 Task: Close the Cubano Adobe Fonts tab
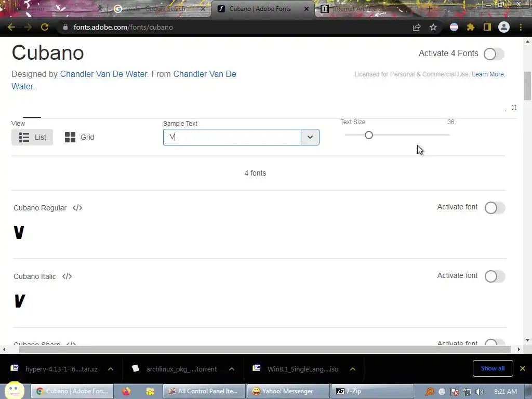click(x=307, y=9)
